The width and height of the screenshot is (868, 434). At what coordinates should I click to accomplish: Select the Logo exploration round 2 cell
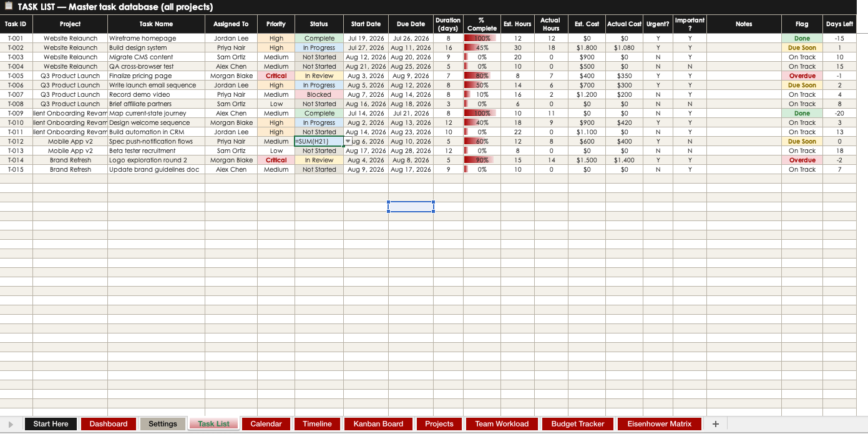[x=156, y=160]
